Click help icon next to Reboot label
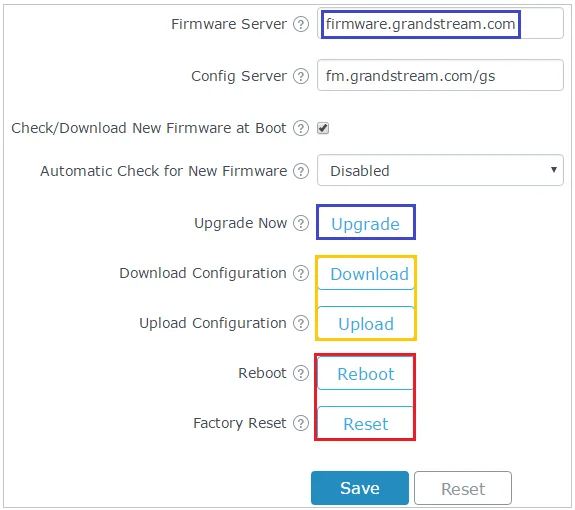Screen dimensions: 575x510 [x=301, y=373]
